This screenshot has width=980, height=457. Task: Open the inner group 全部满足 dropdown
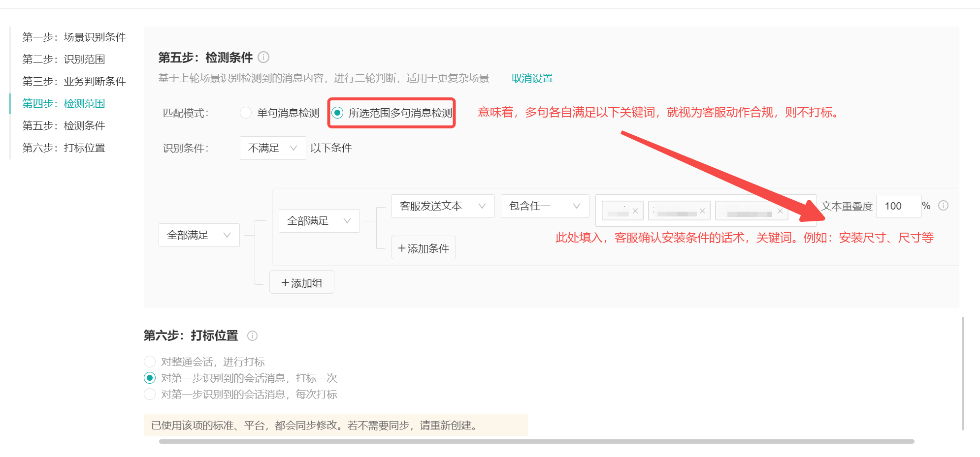pos(319,221)
